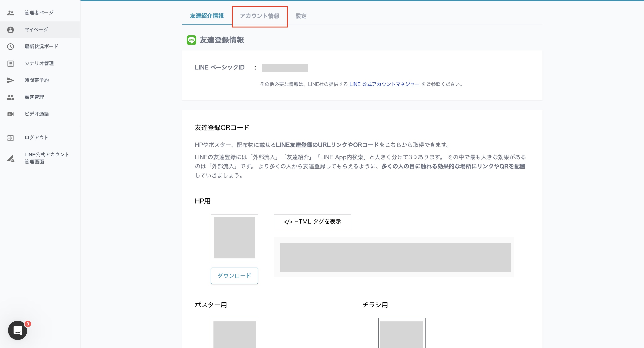Image resolution: width=644 pixels, height=348 pixels.
Task: Click the 時間帯予約 send arrow icon
Action: (11, 80)
